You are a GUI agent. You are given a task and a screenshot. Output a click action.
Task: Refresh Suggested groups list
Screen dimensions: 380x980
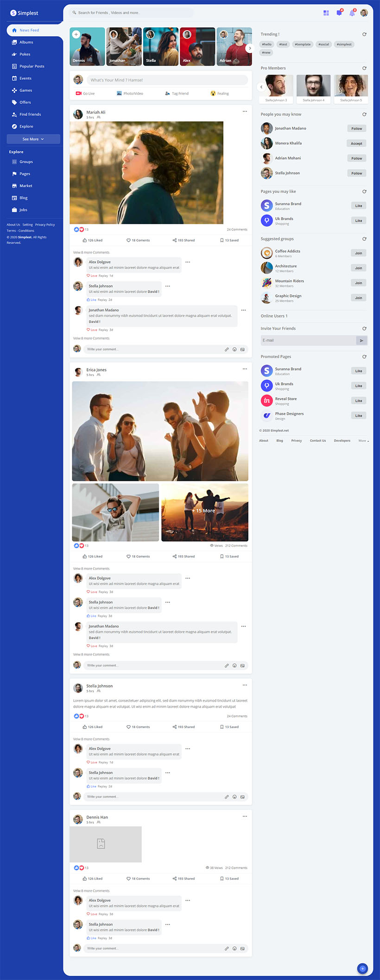pyautogui.click(x=364, y=239)
